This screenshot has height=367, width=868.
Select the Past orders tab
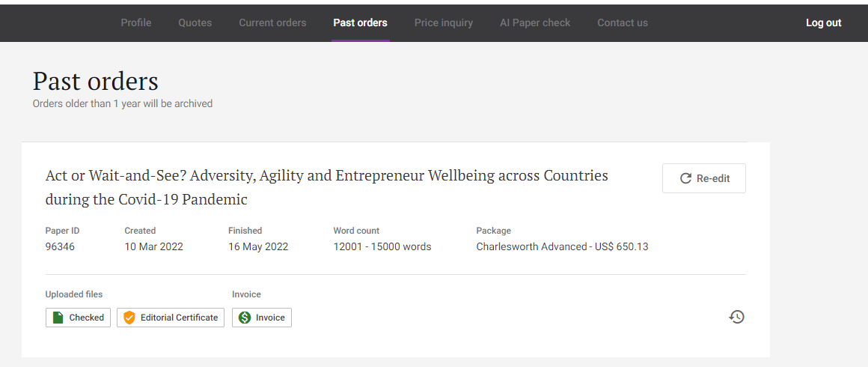point(361,22)
